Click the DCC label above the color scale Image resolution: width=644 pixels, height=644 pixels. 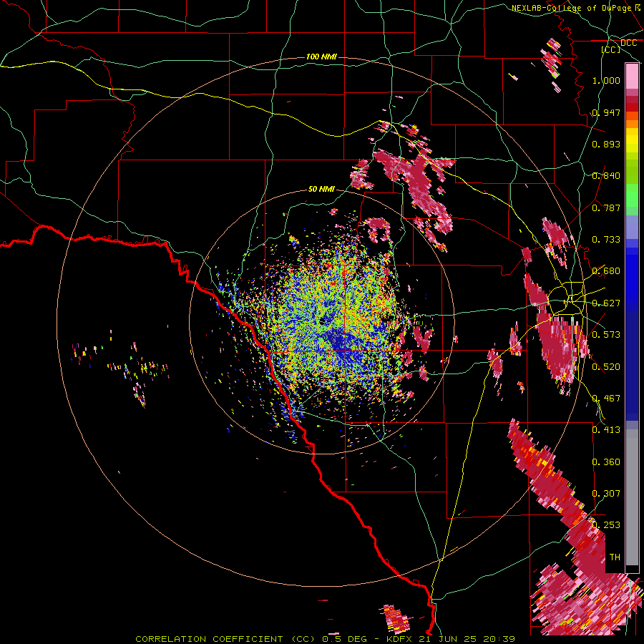tap(628, 43)
